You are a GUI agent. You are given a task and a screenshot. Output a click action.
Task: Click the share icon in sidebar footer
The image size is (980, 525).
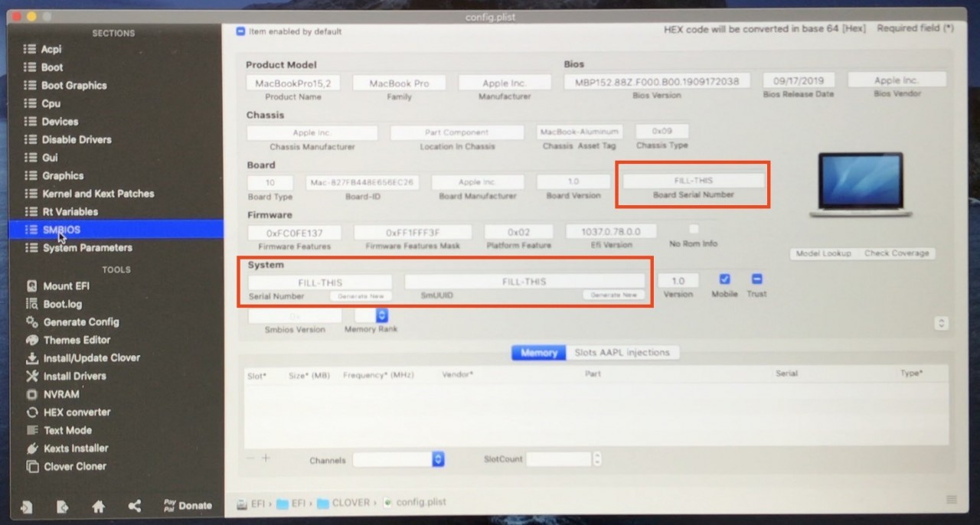[x=135, y=506]
